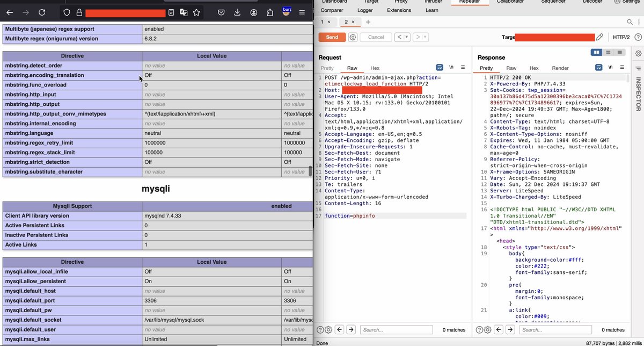Click the burp proxy extension icon

click(287, 12)
